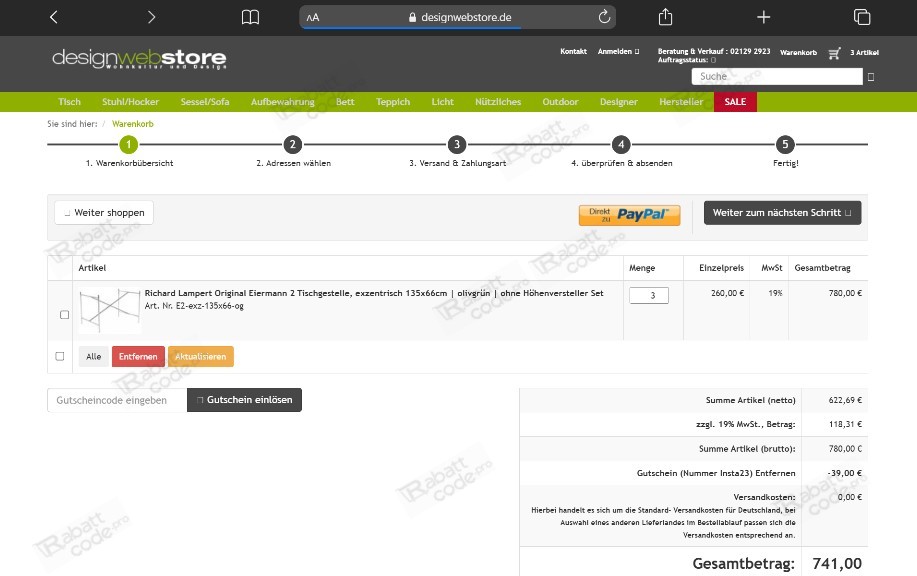This screenshot has width=917, height=576.
Task: Click into the Suche search field
Action: (777, 77)
